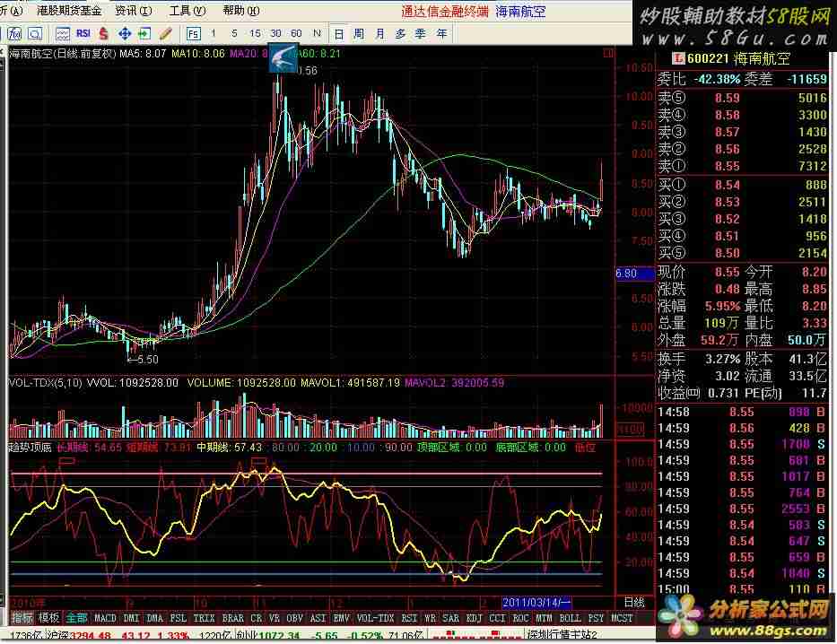Select the MTM indicator tab
Screen dimensions: 837x644
point(544,618)
